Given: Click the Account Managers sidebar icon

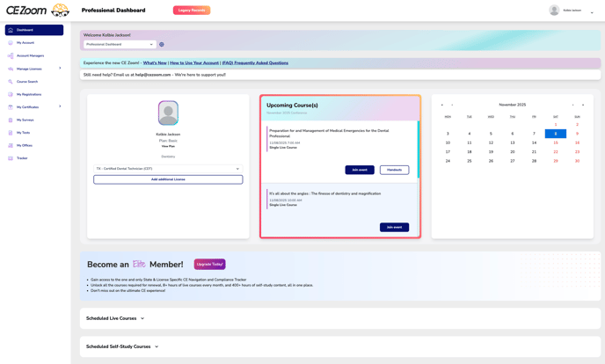Looking at the screenshot, I should click(11, 55).
